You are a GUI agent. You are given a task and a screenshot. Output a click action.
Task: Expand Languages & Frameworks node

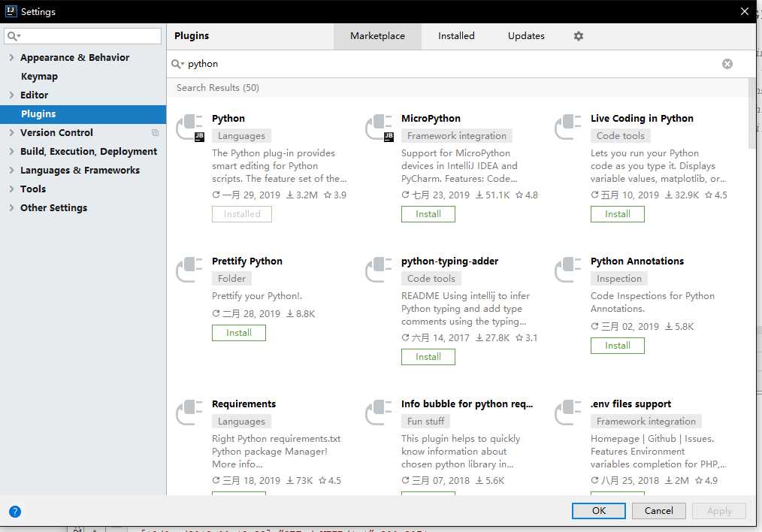pos(11,170)
